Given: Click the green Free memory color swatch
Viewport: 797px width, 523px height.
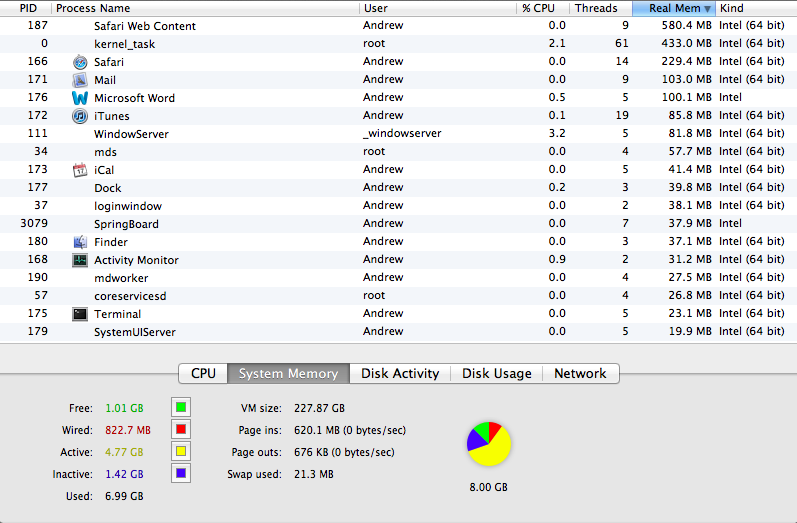Looking at the screenshot, I should [x=181, y=408].
